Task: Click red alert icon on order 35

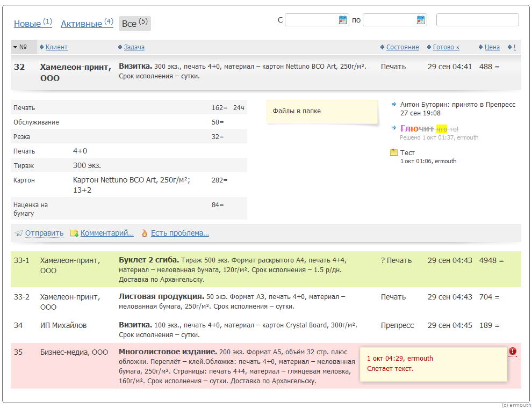Action: [x=513, y=352]
